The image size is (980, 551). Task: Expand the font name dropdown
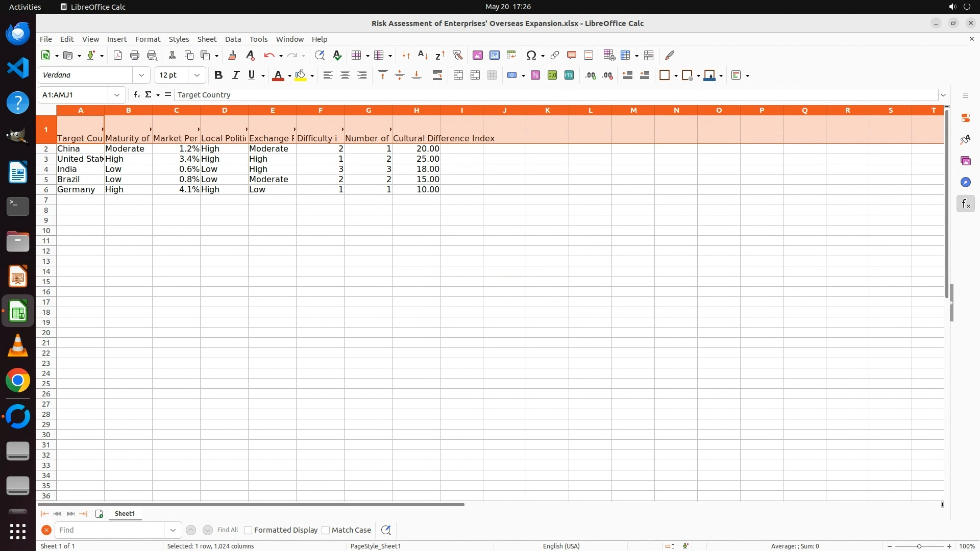[x=141, y=76]
